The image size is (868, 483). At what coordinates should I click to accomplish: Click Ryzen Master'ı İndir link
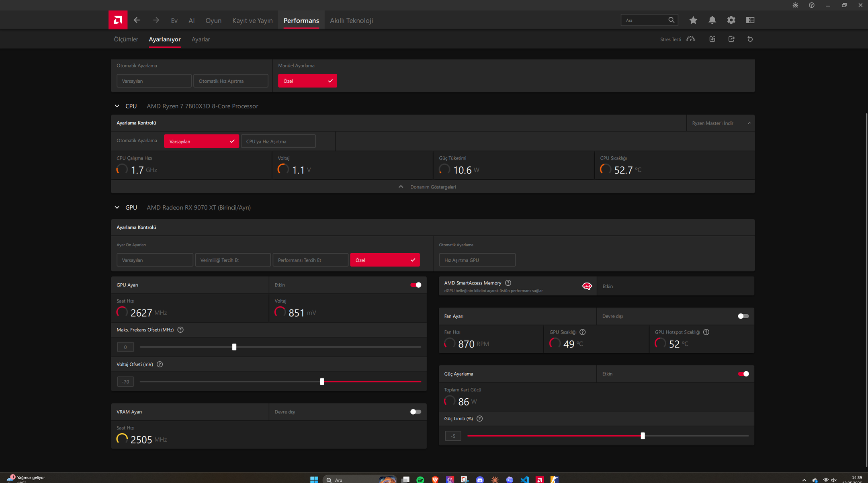tap(721, 123)
